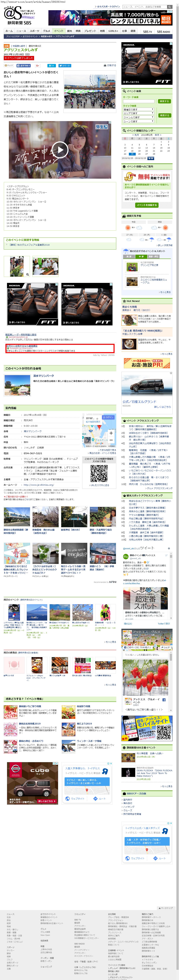Open the グルメ navigation tab
The height and width of the screenshot is (980, 179).
pyautogui.click(x=47, y=31)
